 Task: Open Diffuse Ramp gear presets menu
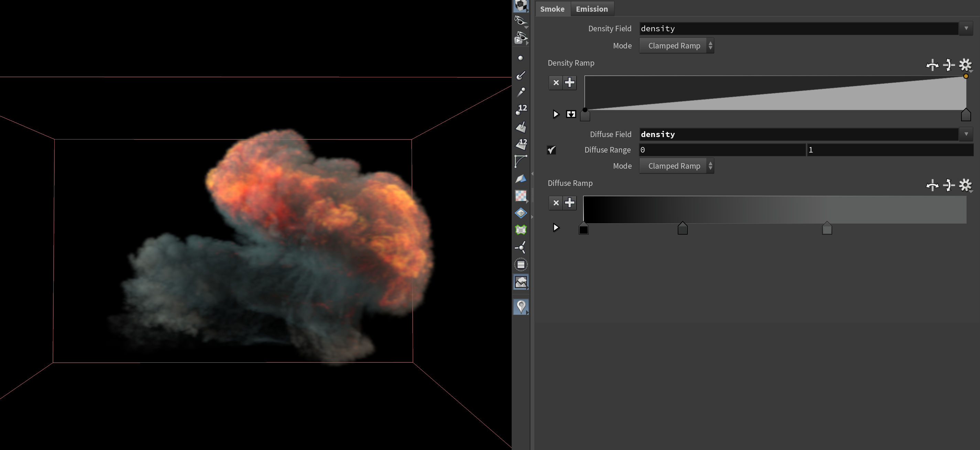[965, 185]
